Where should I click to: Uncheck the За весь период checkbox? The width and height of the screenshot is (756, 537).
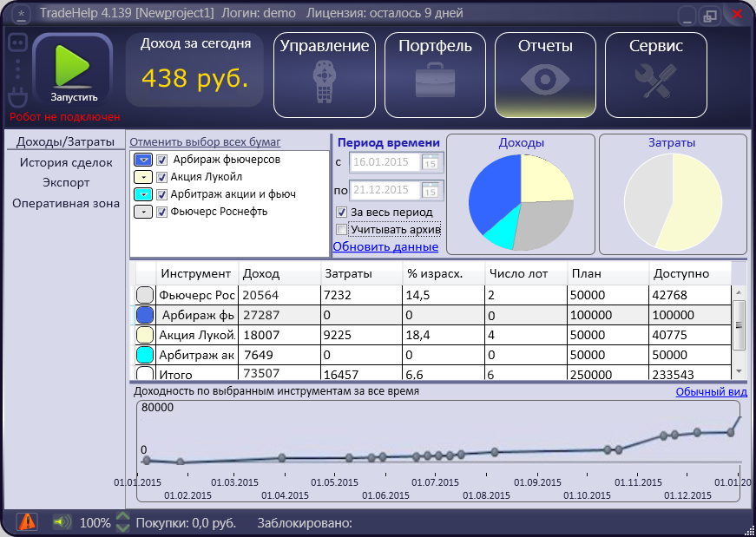pyautogui.click(x=342, y=213)
